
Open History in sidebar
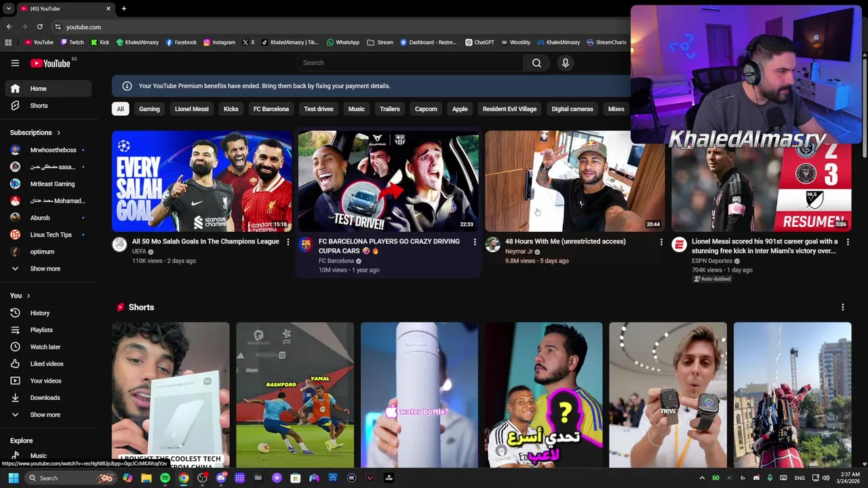48,313
